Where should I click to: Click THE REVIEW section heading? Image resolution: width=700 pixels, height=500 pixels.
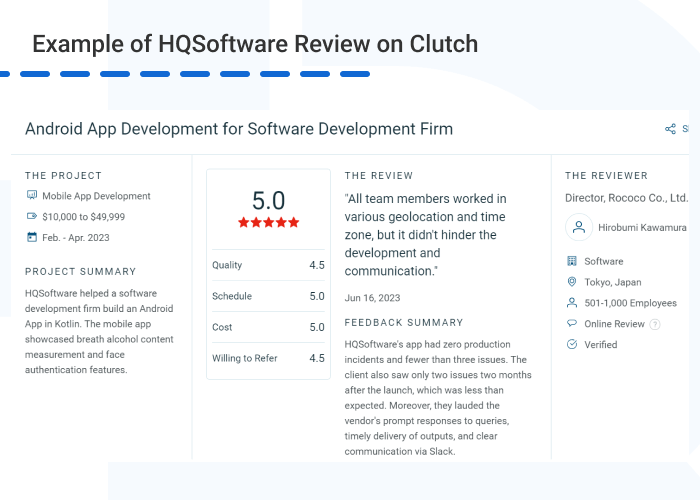(379, 175)
